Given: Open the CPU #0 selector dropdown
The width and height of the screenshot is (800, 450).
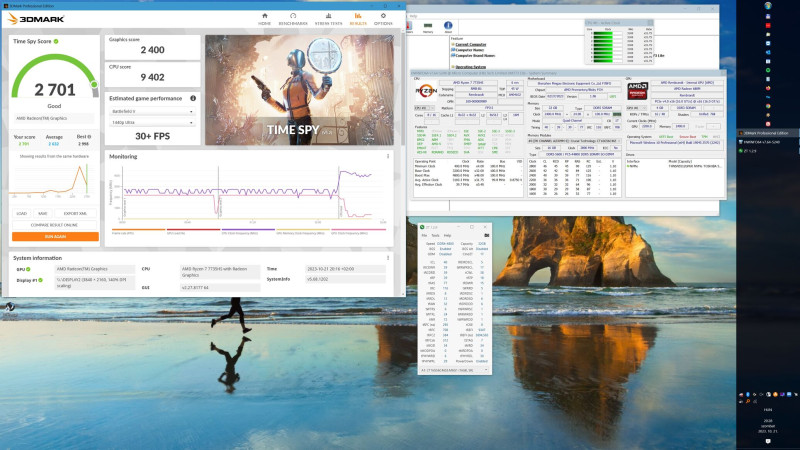Looking at the screenshot, I should 424,108.
